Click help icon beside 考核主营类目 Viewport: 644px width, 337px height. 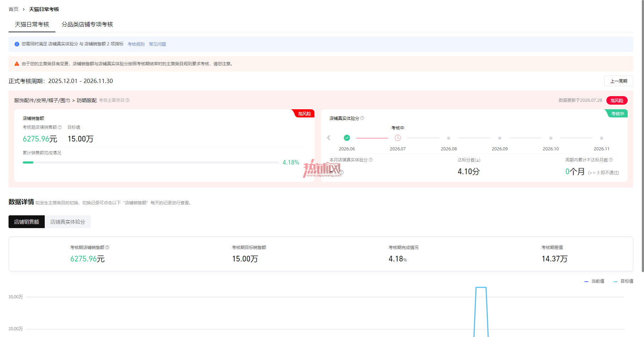coord(127,100)
